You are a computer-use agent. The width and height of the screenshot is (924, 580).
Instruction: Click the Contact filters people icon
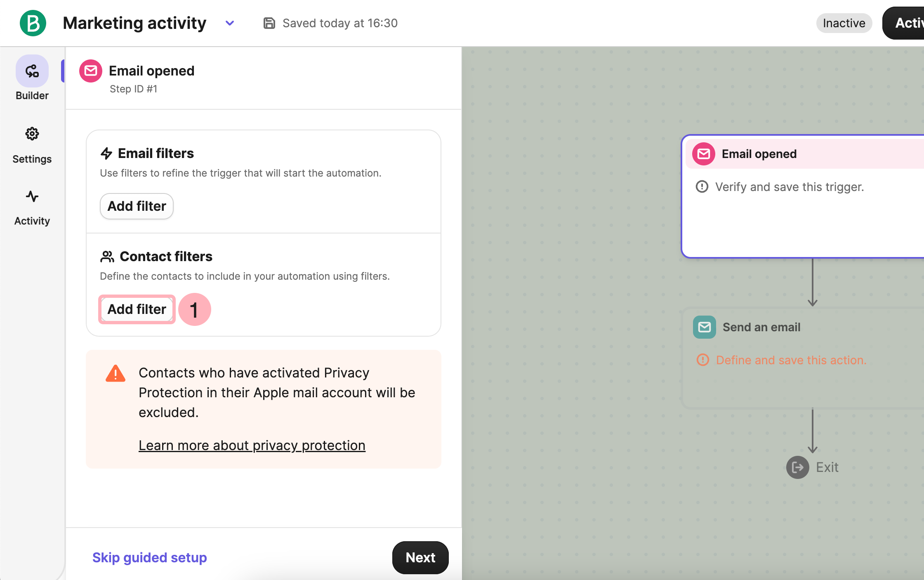[x=107, y=257]
